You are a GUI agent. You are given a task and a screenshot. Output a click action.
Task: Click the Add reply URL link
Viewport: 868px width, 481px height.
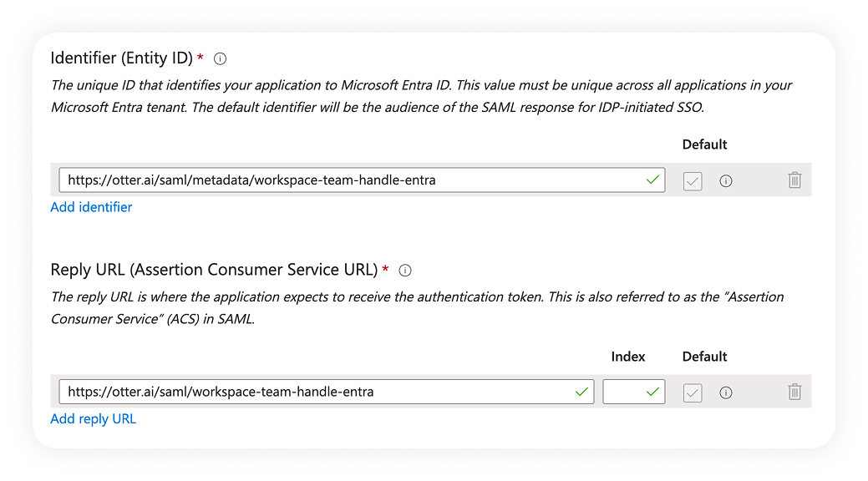pos(93,418)
